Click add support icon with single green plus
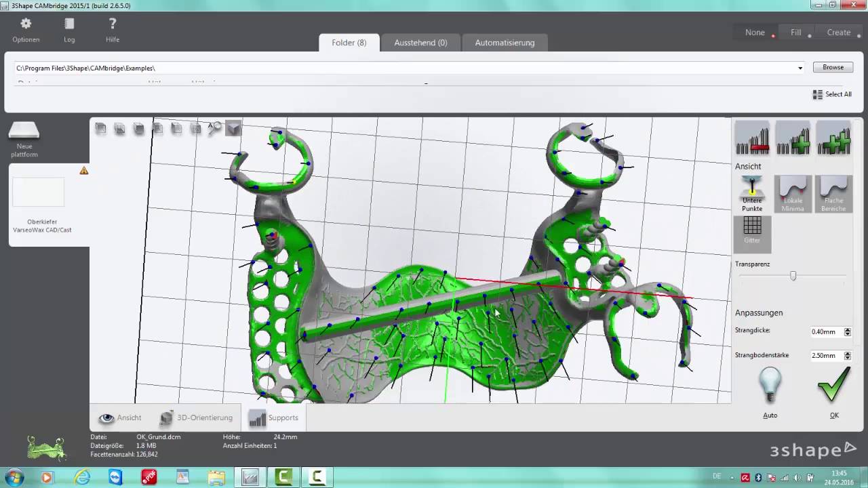Viewport: 868px width, 488px height. click(x=793, y=138)
